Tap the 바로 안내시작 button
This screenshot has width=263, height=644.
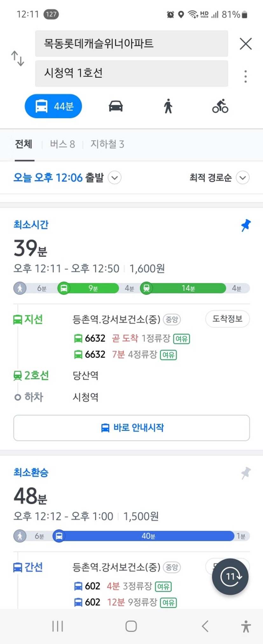132,428
